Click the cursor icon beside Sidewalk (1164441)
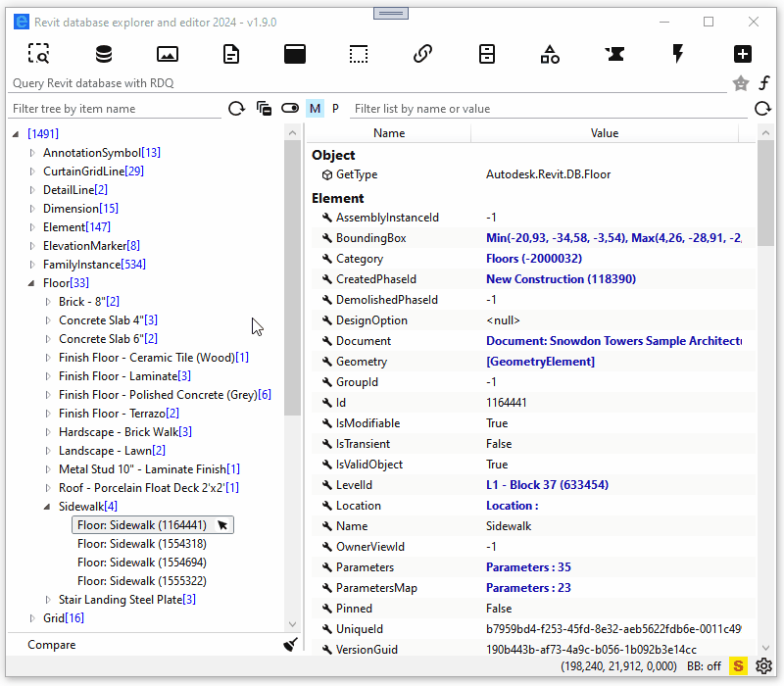Viewport: 784px width, 686px height. pos(222,525)
